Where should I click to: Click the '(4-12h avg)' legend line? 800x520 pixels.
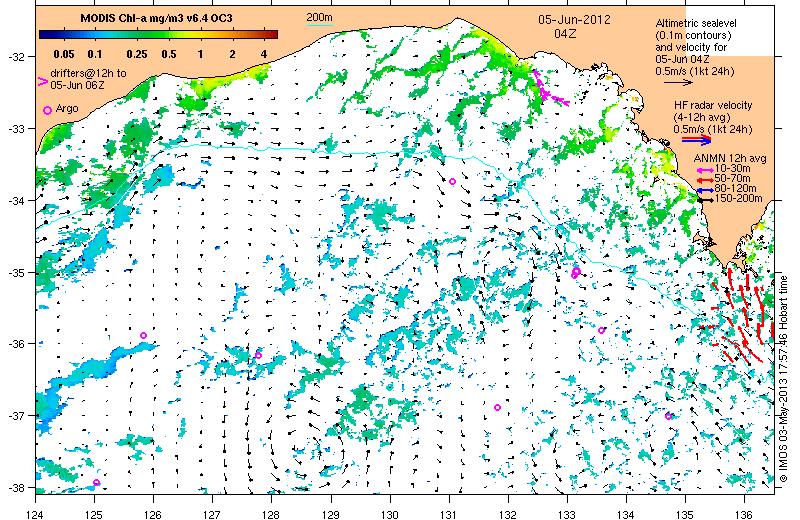[702, 117]
